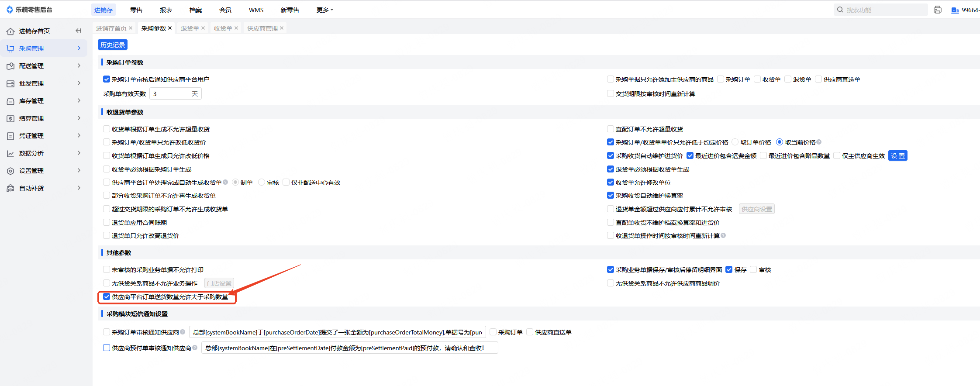980x386 pixels.
Task: Click the 进销存首页 home icon
Action: (x=10, y=31)
